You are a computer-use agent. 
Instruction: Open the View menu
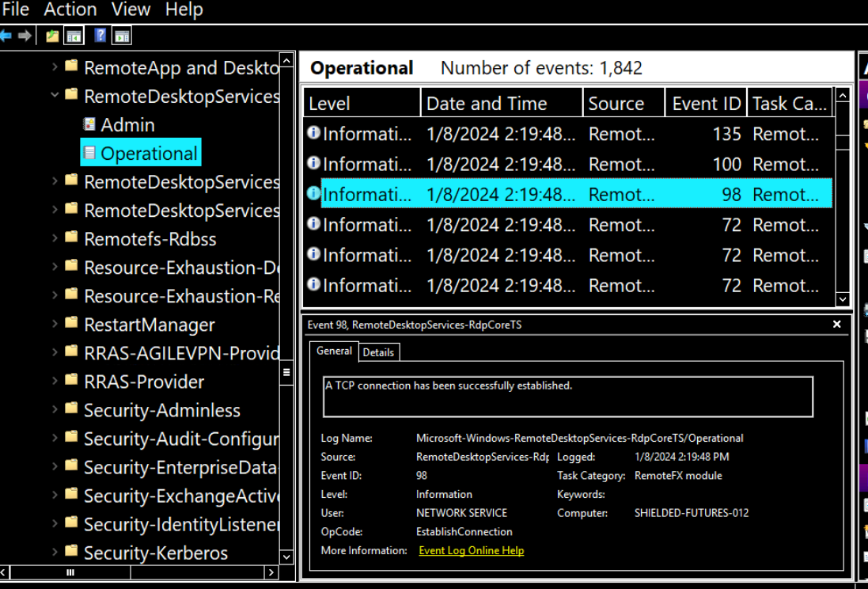[x=131, y=9]
